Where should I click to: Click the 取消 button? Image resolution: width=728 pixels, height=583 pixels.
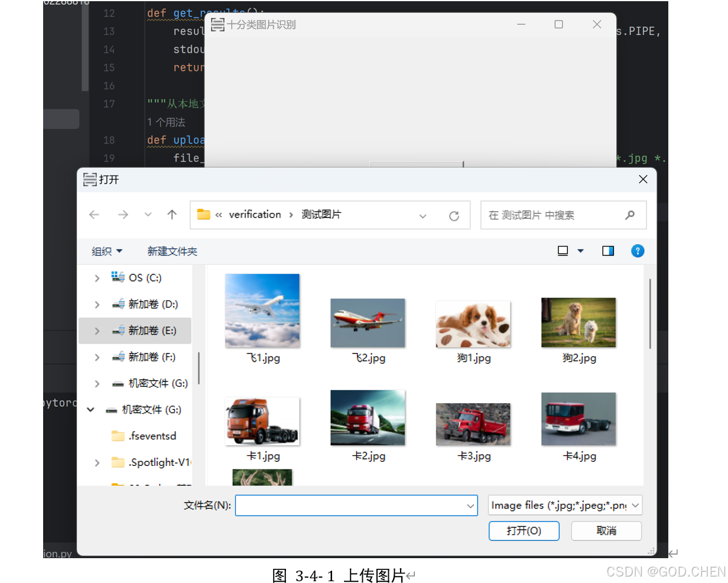point(606,531)
